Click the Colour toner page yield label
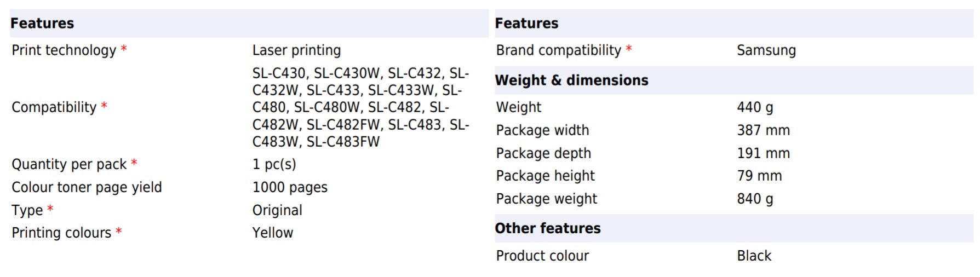The width and height of the screenshot is (980, 277). coord(87,187)
